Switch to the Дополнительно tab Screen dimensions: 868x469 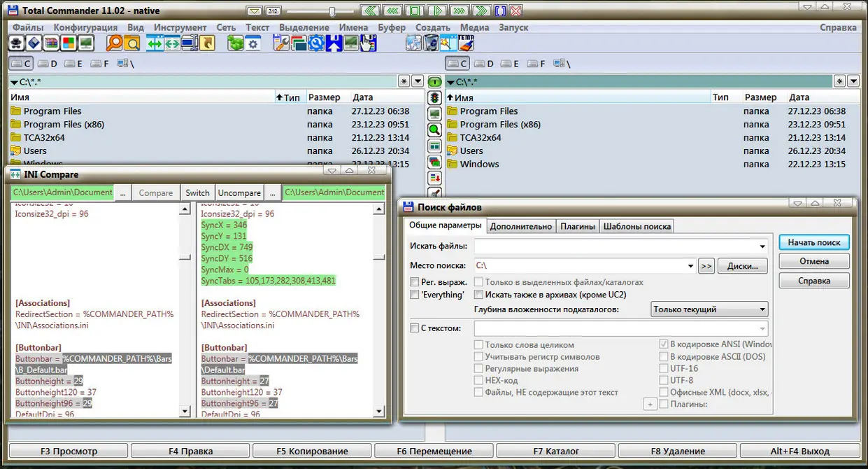coord(521,226)
